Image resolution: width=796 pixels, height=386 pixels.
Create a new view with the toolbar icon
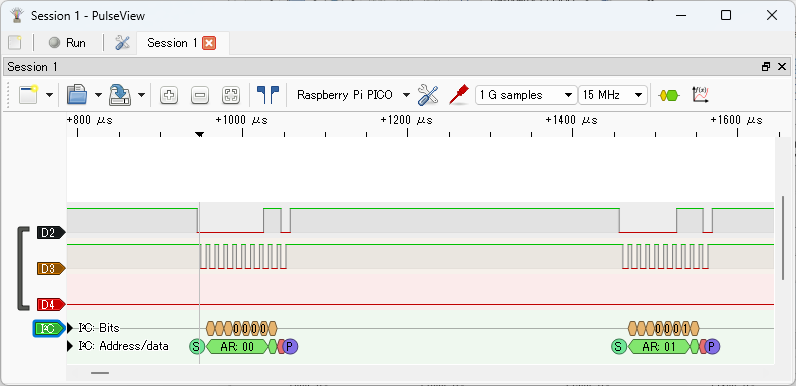tap(29, 94)
